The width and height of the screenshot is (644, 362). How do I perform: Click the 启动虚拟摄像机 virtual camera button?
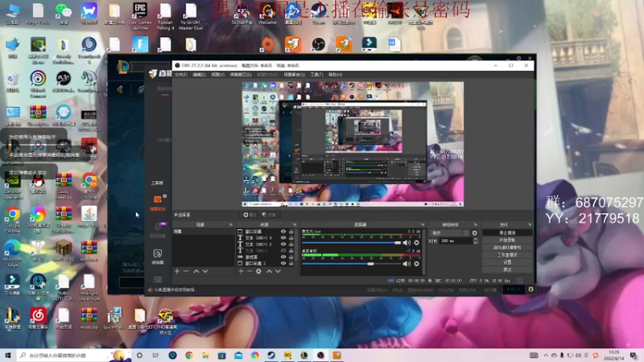tap(507, 248)
